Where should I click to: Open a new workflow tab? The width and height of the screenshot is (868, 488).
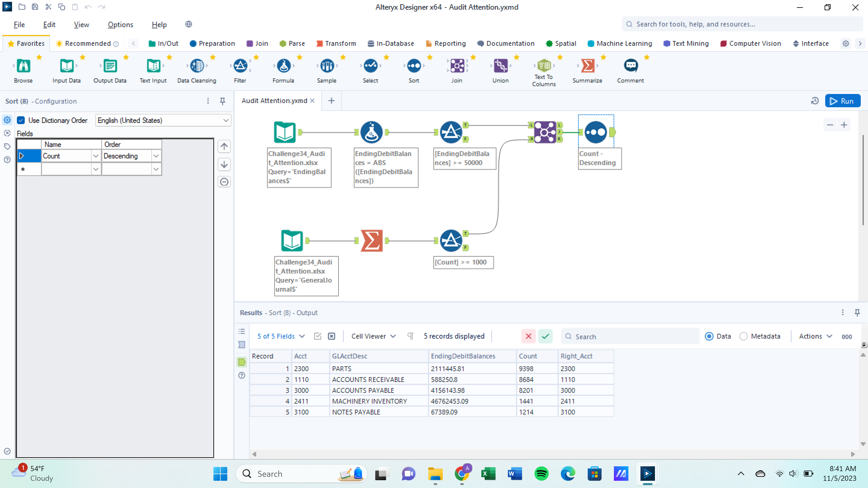(331, 101)
